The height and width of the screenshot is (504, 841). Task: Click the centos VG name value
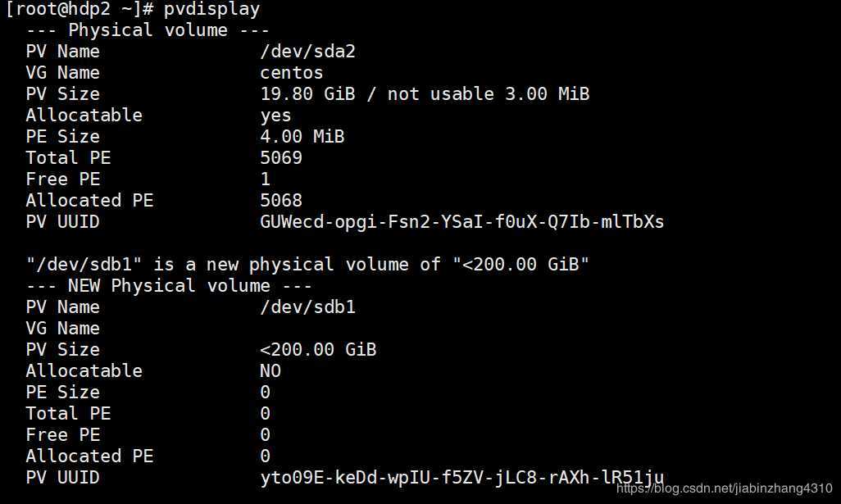pos(292,72)
